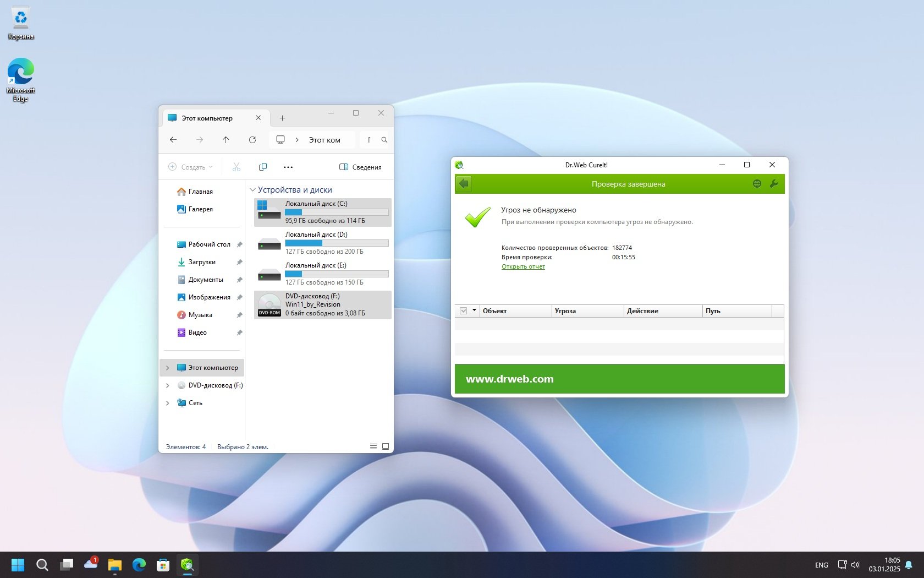Click the green back arrow in Dr.Web

click(464, 184)
